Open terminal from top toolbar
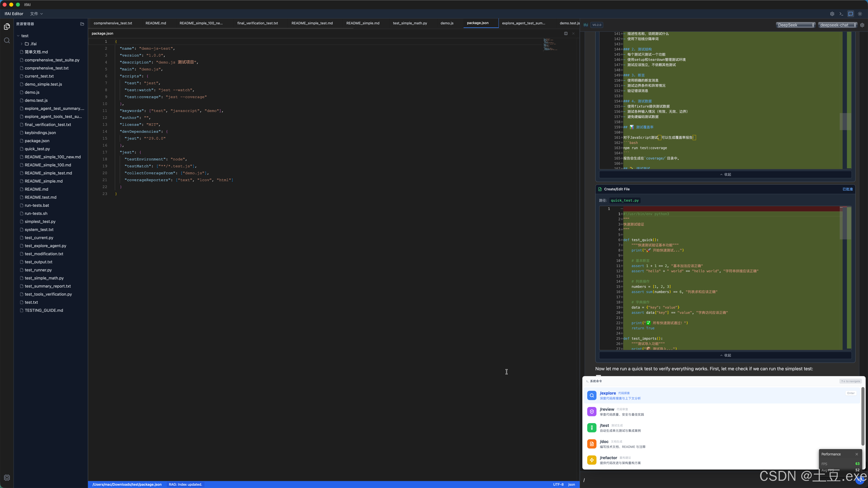This screenshot has height=488, width=868. point(841,14)
